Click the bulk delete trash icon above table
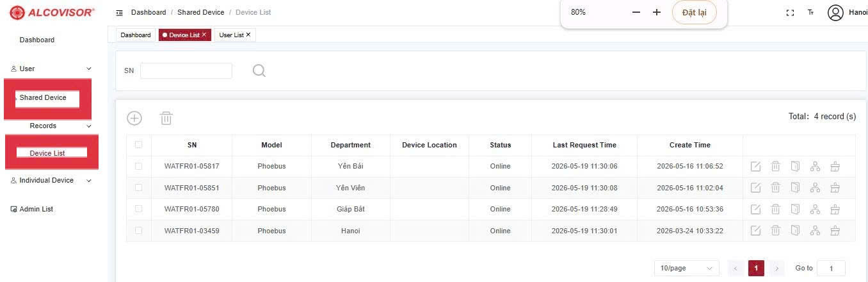This screenshot has width=868, height=282. [x=166, y=118]
